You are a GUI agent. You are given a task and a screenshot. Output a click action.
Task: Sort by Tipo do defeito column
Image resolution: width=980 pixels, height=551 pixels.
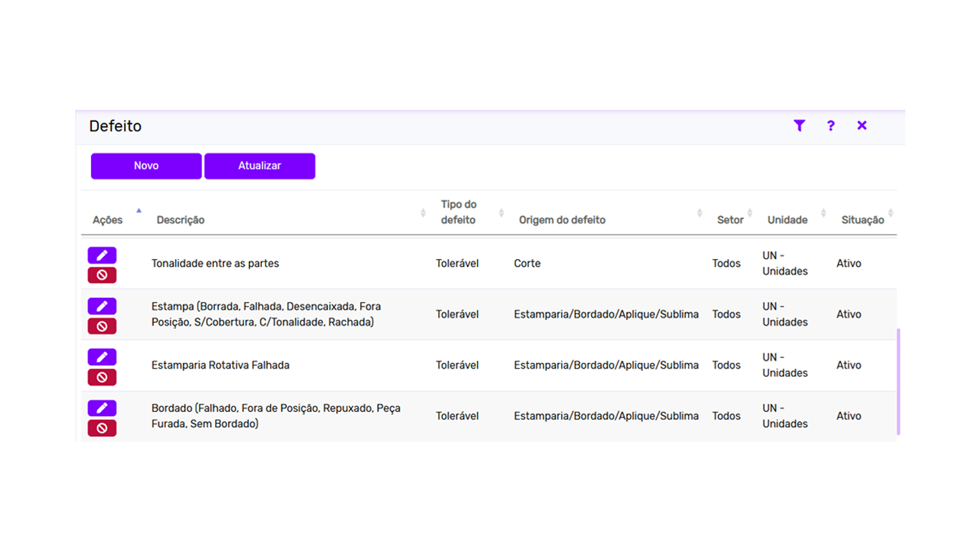click(x=458, y=212)
